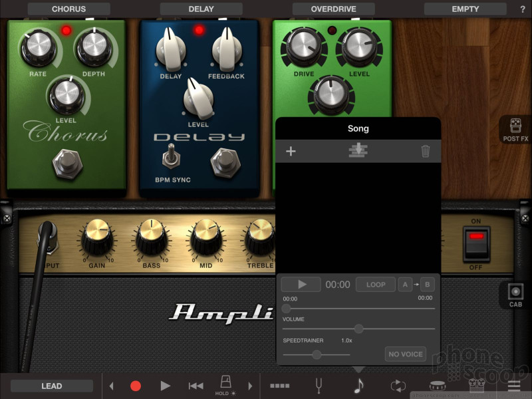Rewind to start with the skip-back icon
532x399 pixels.
[196, 386]
